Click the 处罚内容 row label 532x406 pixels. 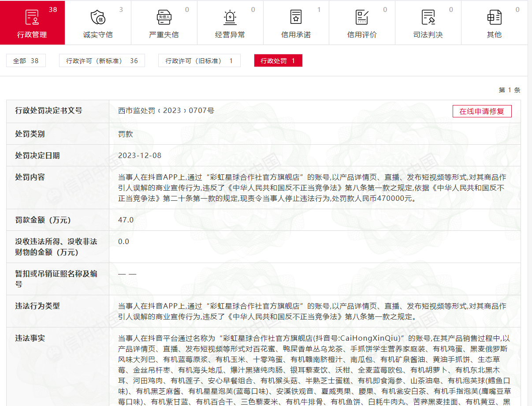[30, 177]
